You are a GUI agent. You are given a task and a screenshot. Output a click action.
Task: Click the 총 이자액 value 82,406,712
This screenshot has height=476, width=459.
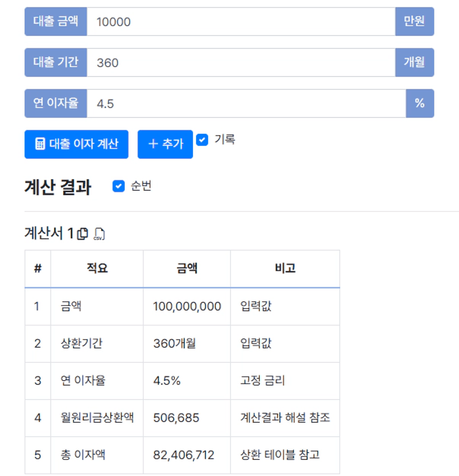(x=184, y=455)
